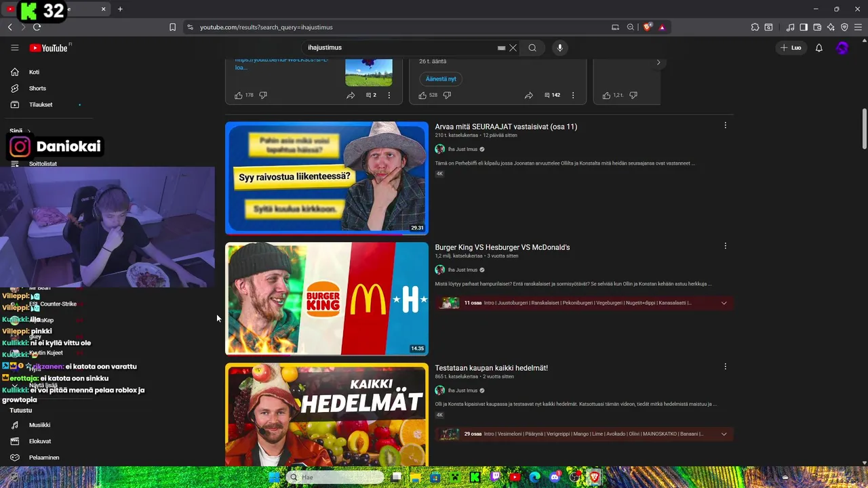The image size is (868, 488).
Task: Dislike the poll post with 528 likes
Action: point(447,95)
